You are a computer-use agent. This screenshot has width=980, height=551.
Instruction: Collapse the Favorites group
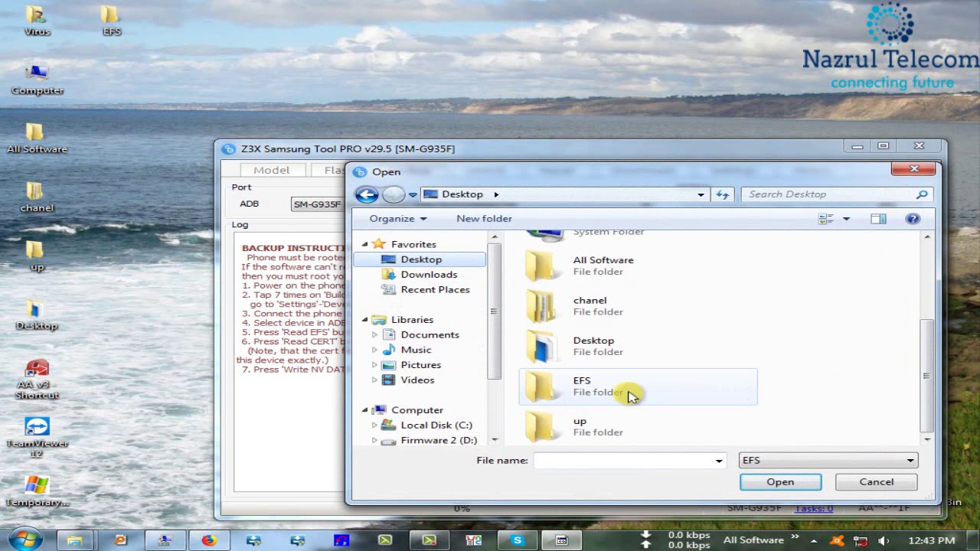[365, 244]
